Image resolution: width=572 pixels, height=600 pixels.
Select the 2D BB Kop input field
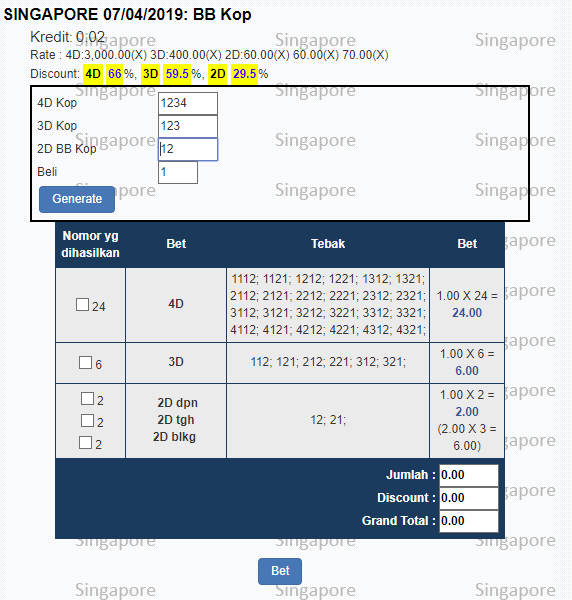[x=188, y=149]
